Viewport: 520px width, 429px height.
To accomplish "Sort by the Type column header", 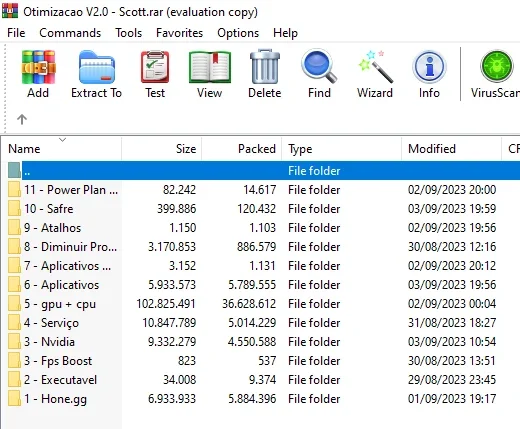I will [342, 149].
